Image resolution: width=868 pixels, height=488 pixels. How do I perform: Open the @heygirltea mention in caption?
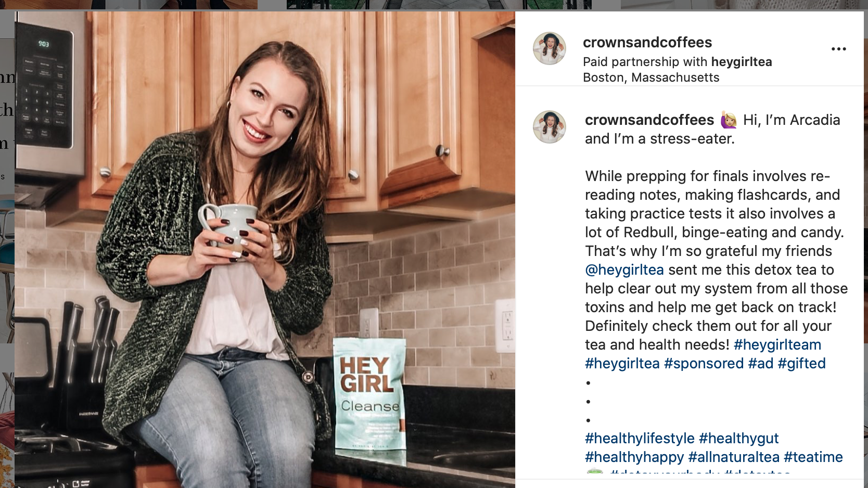[x=624, y=270]
